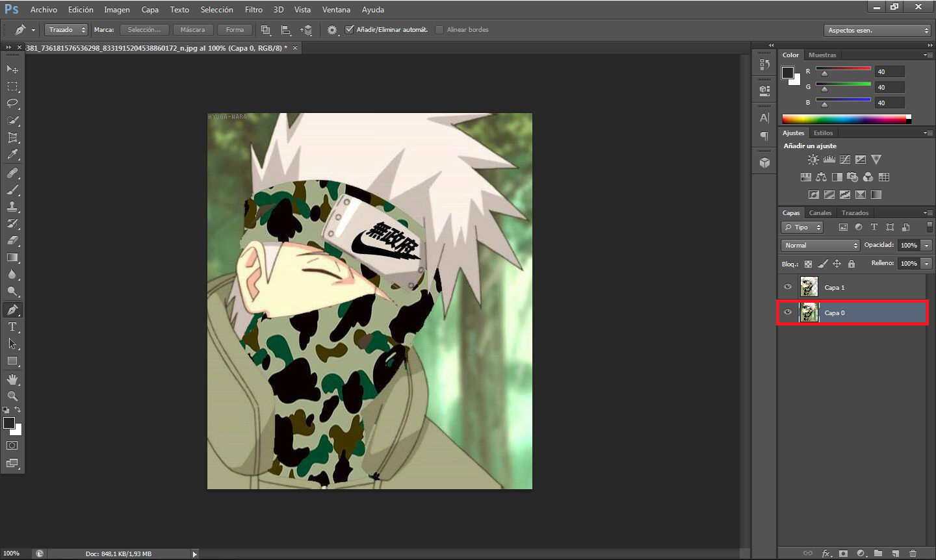Hide the Capa 1 layer
936x560 pixels.
tap(788, 287)
